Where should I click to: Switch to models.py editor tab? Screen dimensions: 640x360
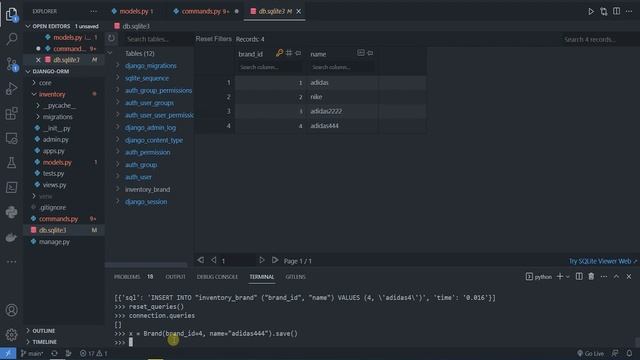(x=132, y=11)
